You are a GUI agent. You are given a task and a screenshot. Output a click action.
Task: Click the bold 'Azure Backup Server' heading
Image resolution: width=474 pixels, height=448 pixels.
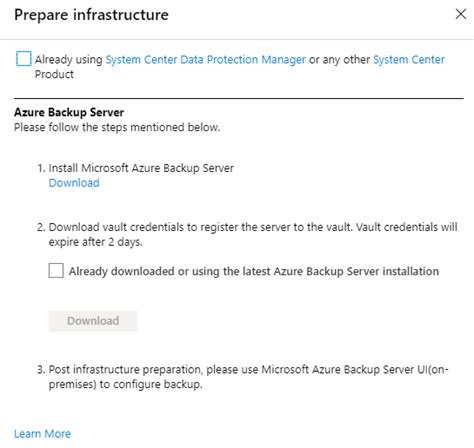coord(69,112)
